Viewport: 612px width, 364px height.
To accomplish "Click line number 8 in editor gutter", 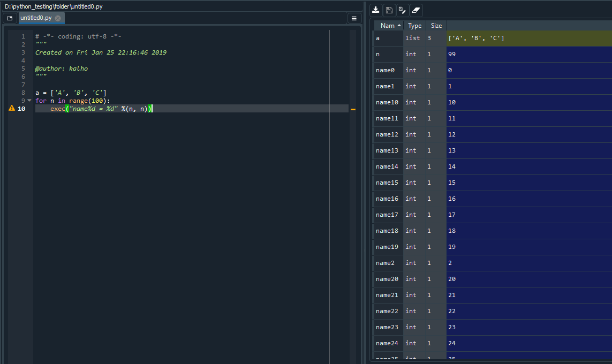I will [x=23, y=93].
